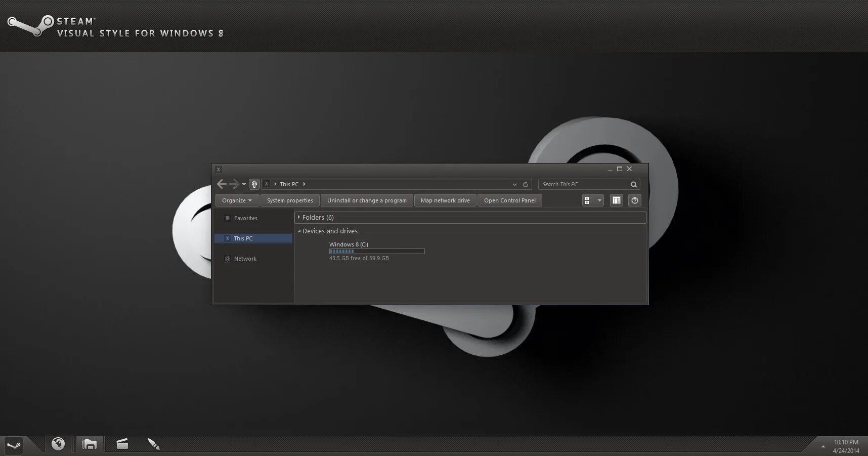868x456 pixels.
Task: Maximize the This PC window
Action: coord(620,169)
